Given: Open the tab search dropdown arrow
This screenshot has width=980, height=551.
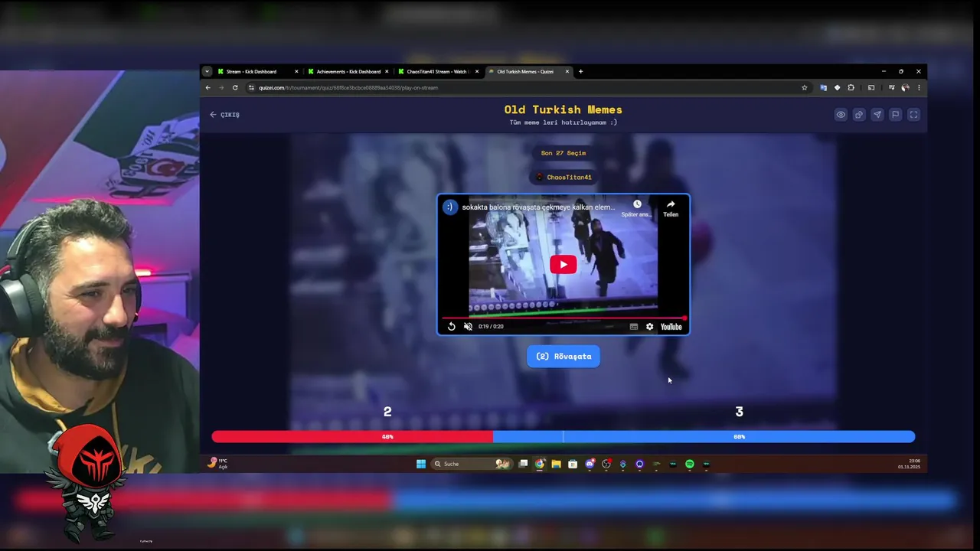Looking at the screenshot, I should click(x=207, y=72).
